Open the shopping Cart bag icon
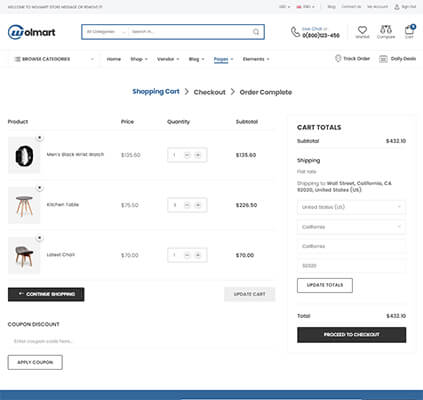Viewport: 423px width, 400px height. click(409, 30)
